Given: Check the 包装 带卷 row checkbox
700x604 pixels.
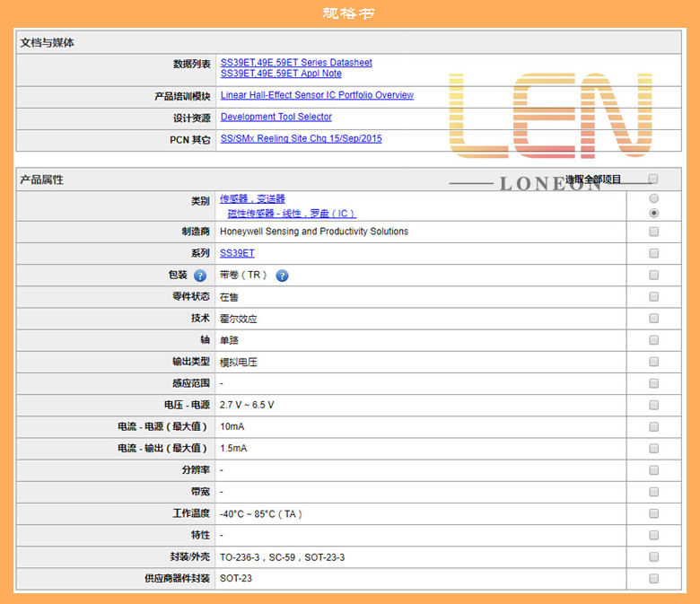Looking at the screenshot, I should (x=653, y=275).
